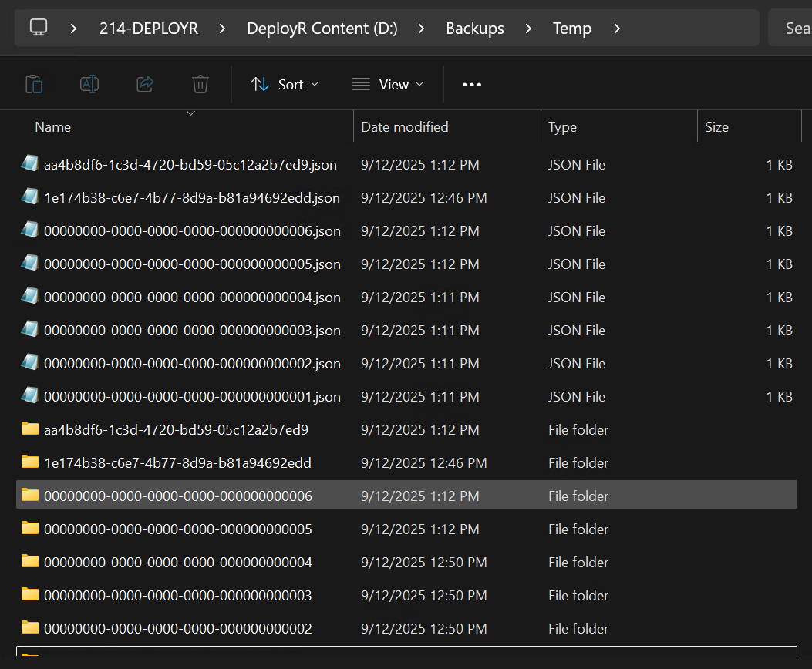
Task: Open the See more ellipsis menu
Action: [472, 84]
